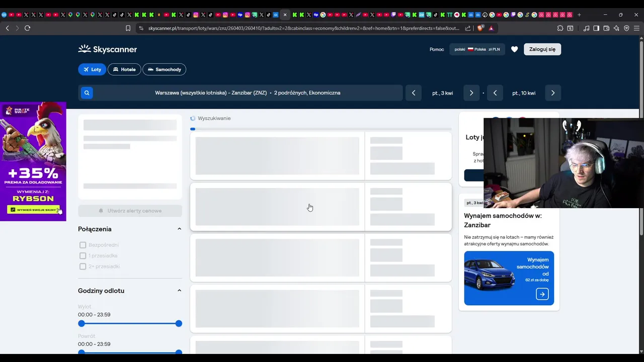Click the Wyszukiwanie status text
644x362 pixels.
pyautogui.click(x=214, y=118)
